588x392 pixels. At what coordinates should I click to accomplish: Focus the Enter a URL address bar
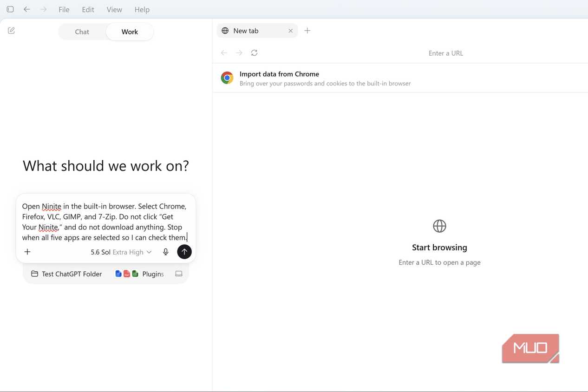[446, 53]
